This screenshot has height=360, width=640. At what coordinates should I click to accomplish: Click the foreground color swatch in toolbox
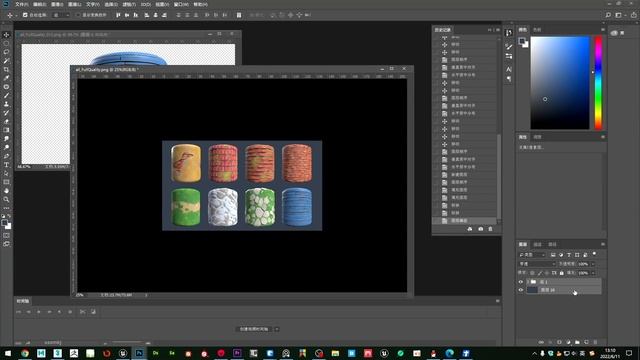pos(4,223)
